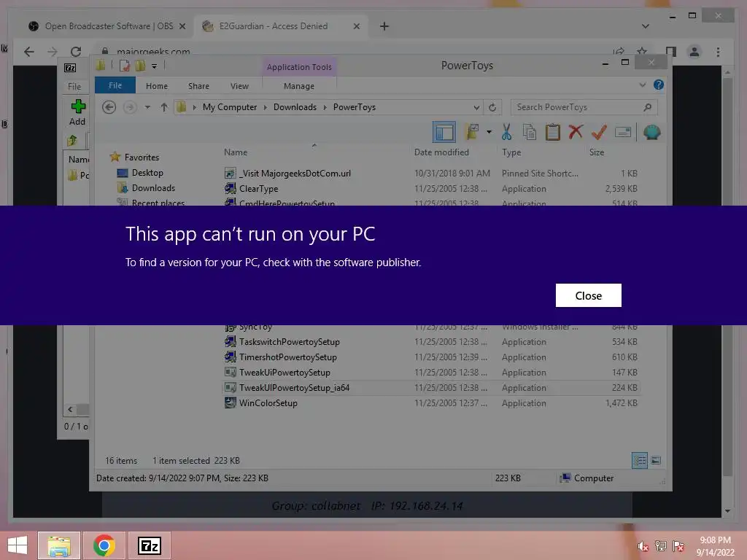This screenshot has width=747, height=560.
Task: Click the Application Tools contextual tab header
Action: tap(299, 67)
